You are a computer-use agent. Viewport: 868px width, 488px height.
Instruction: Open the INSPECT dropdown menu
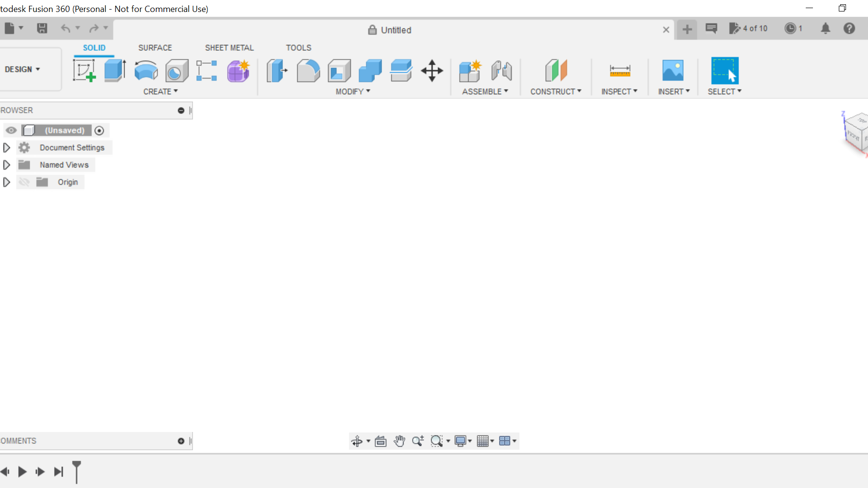(x=620, y=91)
